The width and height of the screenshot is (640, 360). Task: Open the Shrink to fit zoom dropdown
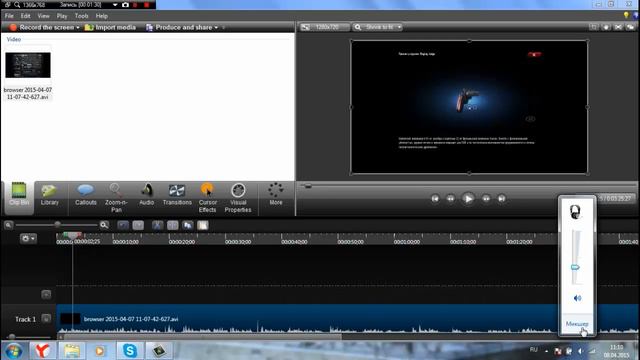click(x=378, y=27)
